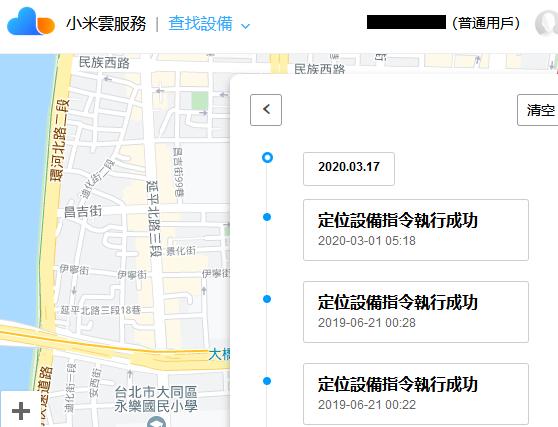Click timeline dot beside 2020-03-01 05:18 record
558x427 pixels.
tap(267, 217)
